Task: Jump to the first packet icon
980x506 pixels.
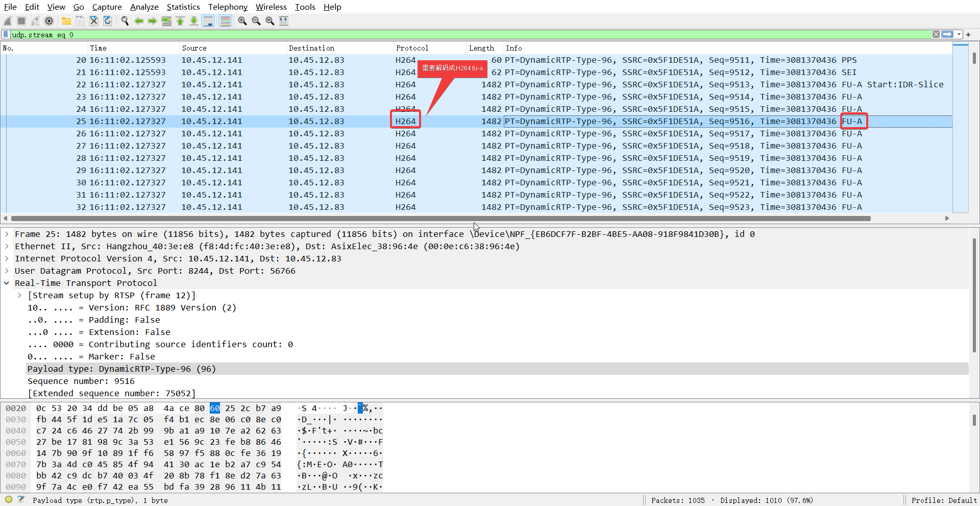Action: pyautogui.click(x=180, y=21)
